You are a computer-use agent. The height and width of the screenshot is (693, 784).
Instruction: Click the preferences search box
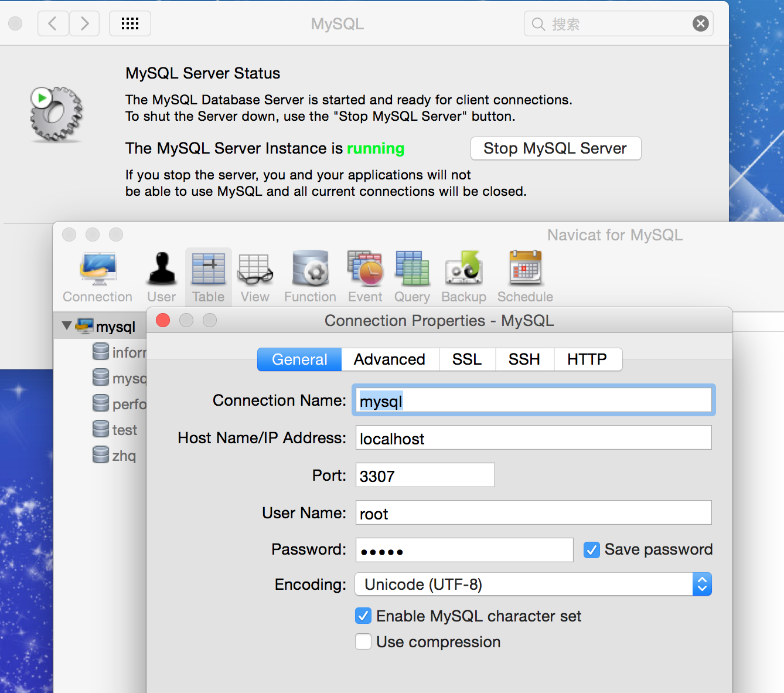618,23
